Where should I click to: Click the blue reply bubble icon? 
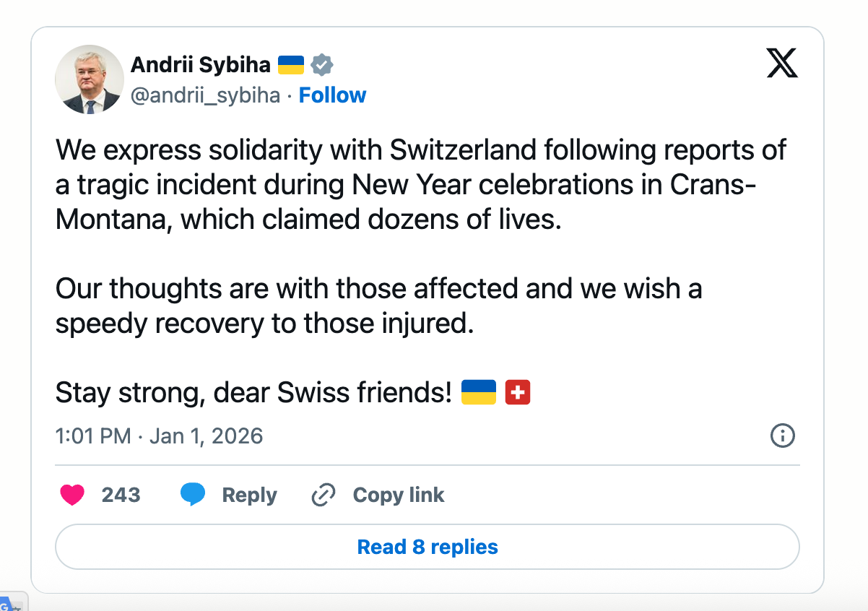193,495
